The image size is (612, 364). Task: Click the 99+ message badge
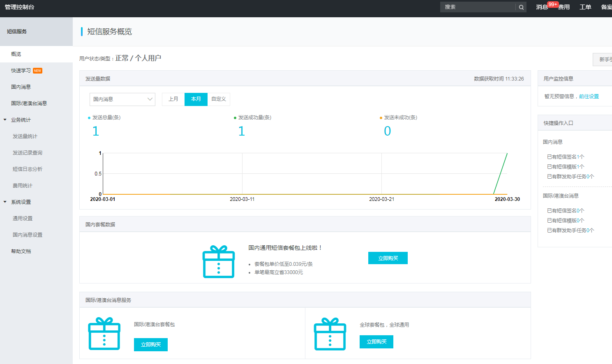[553, 5]
